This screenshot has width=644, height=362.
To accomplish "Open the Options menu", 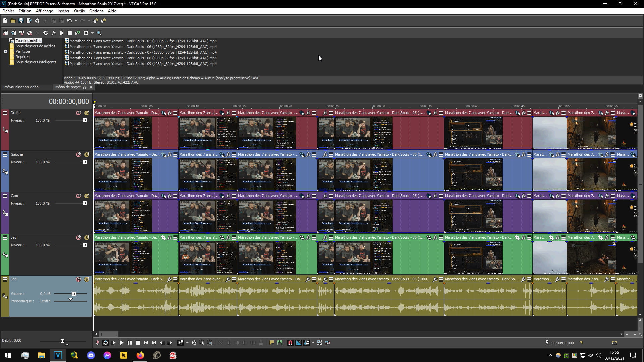I will (96, 11).
